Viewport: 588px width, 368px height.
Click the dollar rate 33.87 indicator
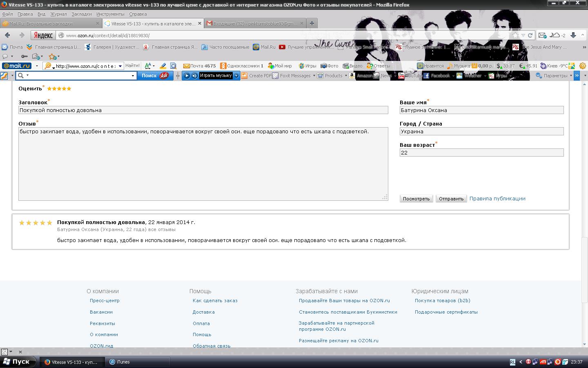click(x=506, y=66)
